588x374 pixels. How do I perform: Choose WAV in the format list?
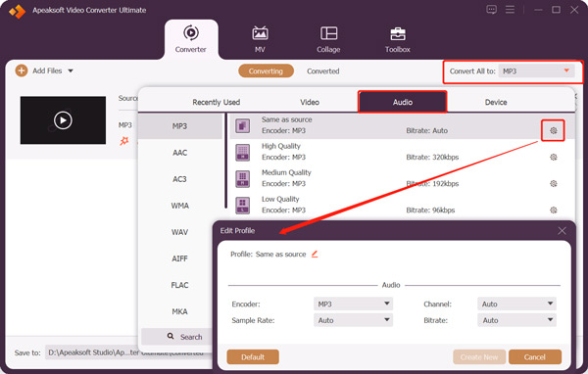point(180,232)
